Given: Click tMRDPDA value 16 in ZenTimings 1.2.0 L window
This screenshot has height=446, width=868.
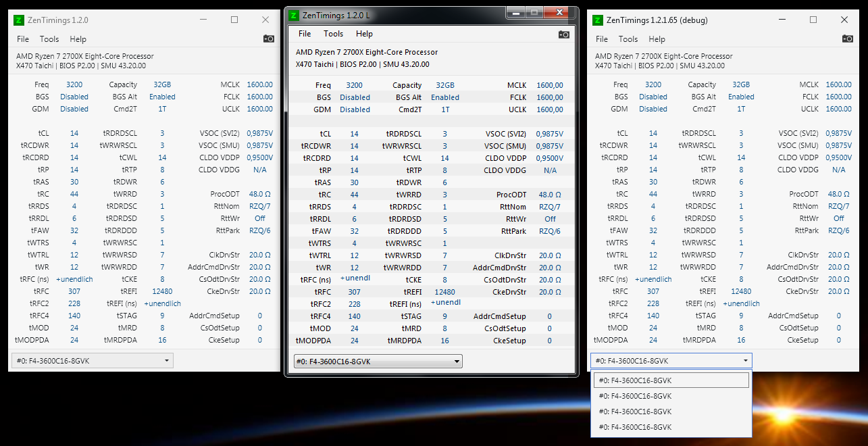Looking at the screenshot, I should [444, 341].
